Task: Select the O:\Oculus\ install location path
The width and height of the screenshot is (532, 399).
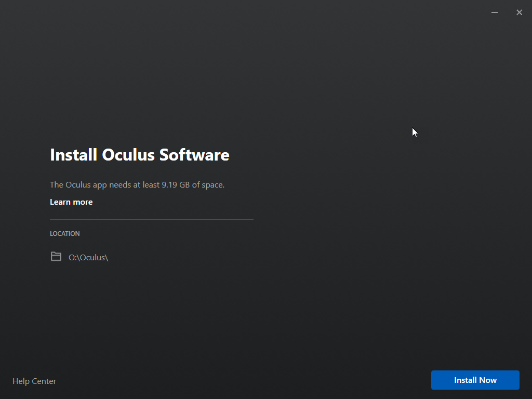Action: click(x=88, y=257)
